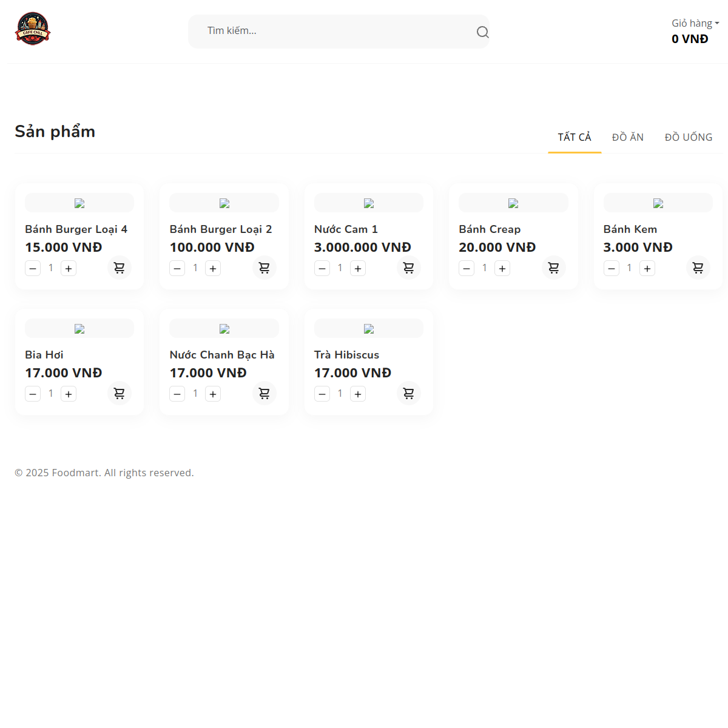Add Nước Chanh Bạc Hà to cart

click(265, 393)
